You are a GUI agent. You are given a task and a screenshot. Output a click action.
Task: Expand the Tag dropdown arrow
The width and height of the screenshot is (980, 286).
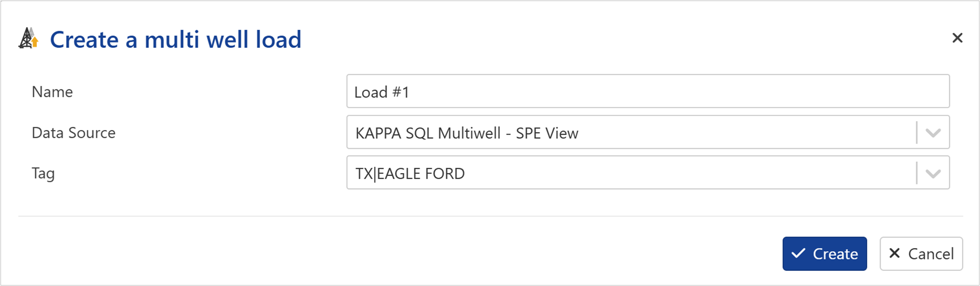coord(933,174)
